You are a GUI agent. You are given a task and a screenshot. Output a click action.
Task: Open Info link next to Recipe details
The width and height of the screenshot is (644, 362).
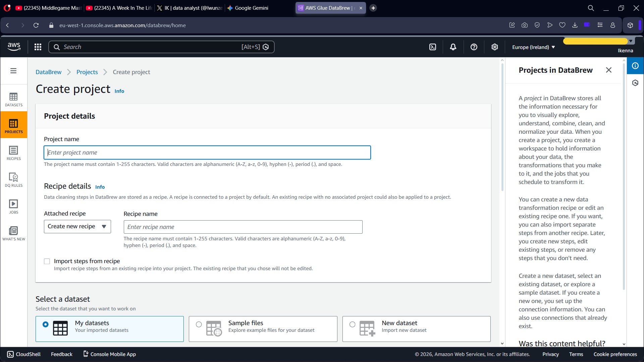tap(100, 187)
